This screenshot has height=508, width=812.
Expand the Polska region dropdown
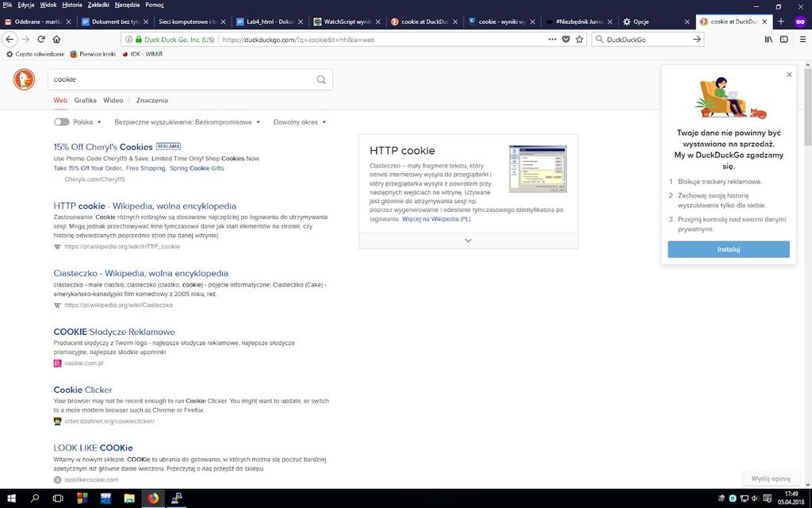click(87, 121)
